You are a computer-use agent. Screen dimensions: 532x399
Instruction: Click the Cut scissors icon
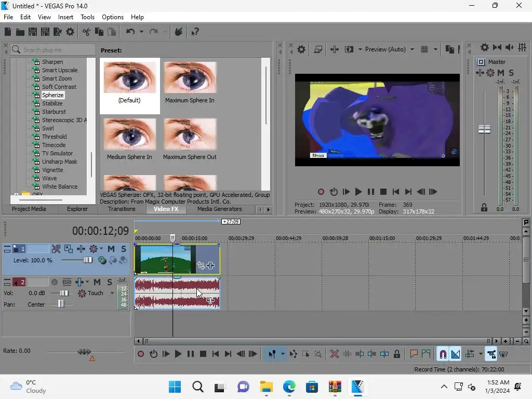(x=86, y=32)
